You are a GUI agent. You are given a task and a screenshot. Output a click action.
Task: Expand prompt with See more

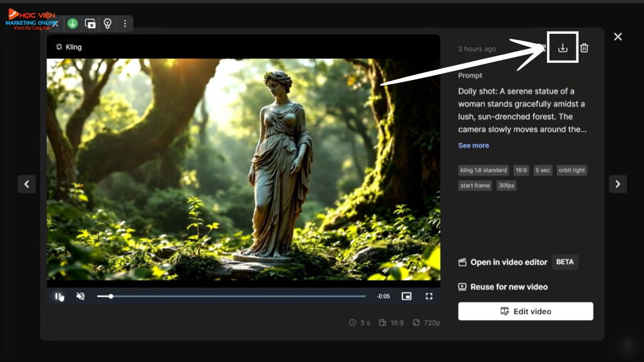click(x=473, y=145)
